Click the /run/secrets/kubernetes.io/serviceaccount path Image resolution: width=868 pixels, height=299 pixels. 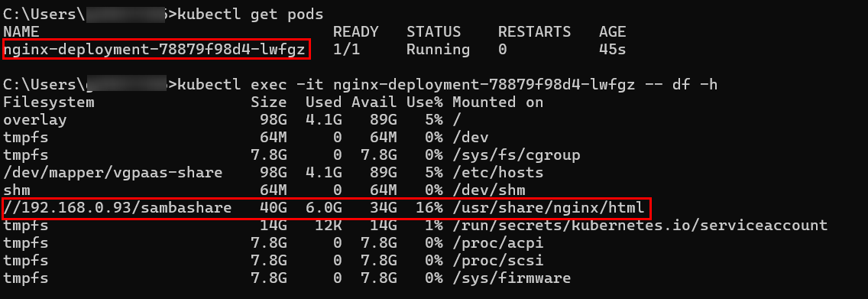pos(640,226)
